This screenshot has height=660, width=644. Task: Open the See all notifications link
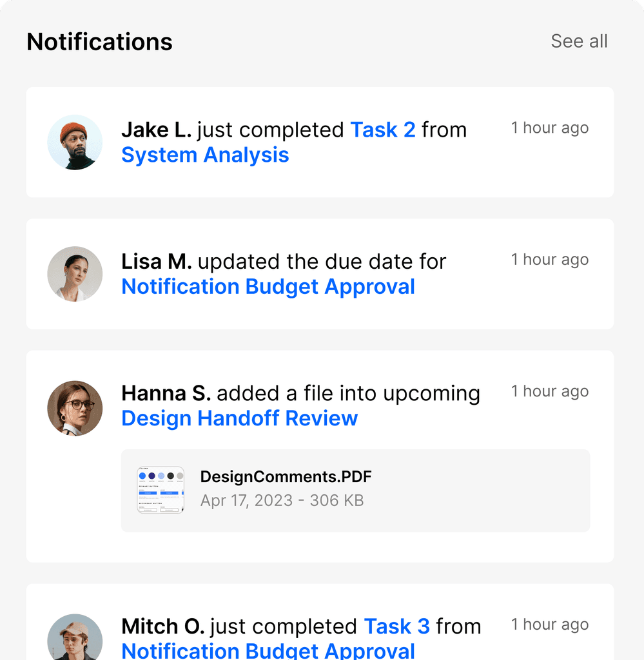click(x=579, y=41)
